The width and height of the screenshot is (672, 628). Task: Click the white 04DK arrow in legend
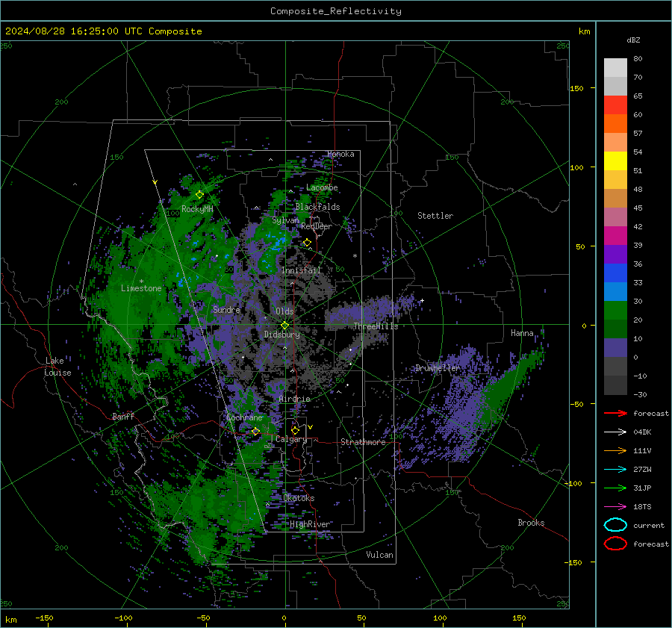[615, 432]
